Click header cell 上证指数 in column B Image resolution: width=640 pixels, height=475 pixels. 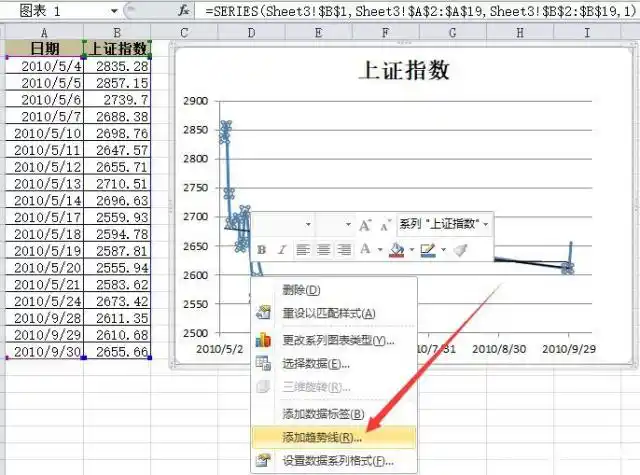[x=118, y=49]
